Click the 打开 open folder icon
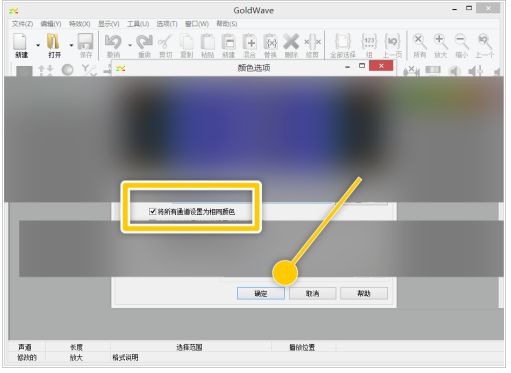The image size is (511, 373). pos(53,42)
